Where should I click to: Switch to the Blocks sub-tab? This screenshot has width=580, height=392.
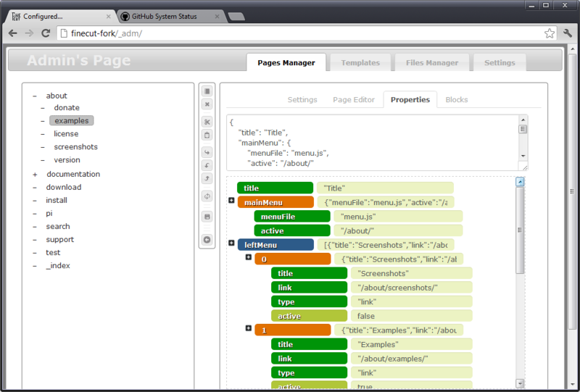pyautogui.click(x=457, y=100)
